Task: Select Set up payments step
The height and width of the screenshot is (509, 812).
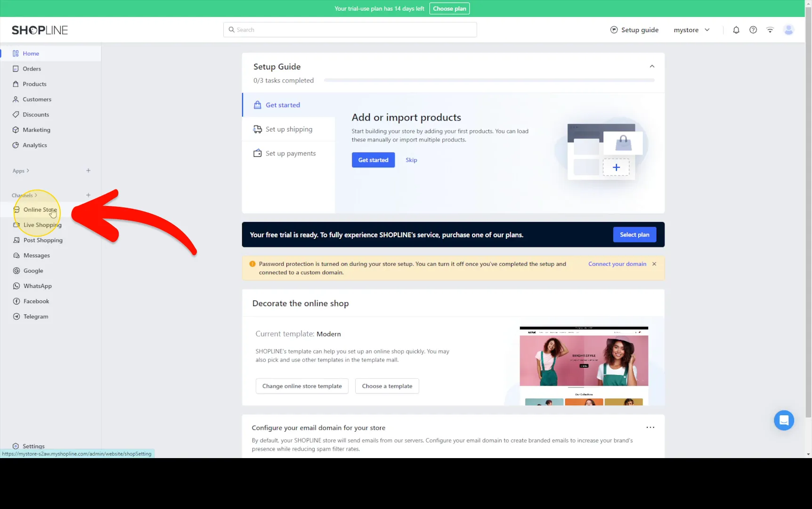Action: tap(289, 153)
